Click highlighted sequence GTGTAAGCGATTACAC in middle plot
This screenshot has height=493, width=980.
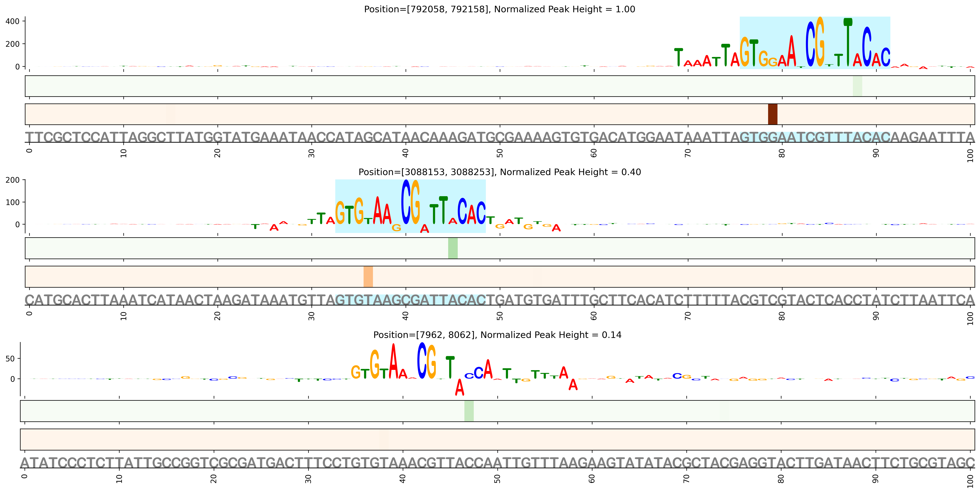[x=410, y=300]
